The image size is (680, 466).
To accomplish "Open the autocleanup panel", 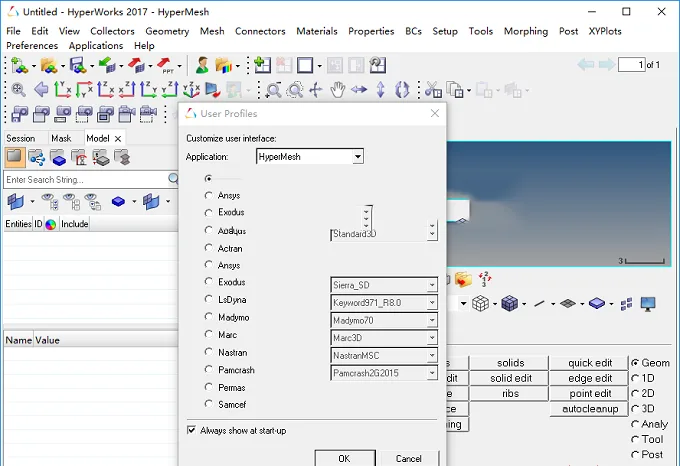I will (590, 409).
